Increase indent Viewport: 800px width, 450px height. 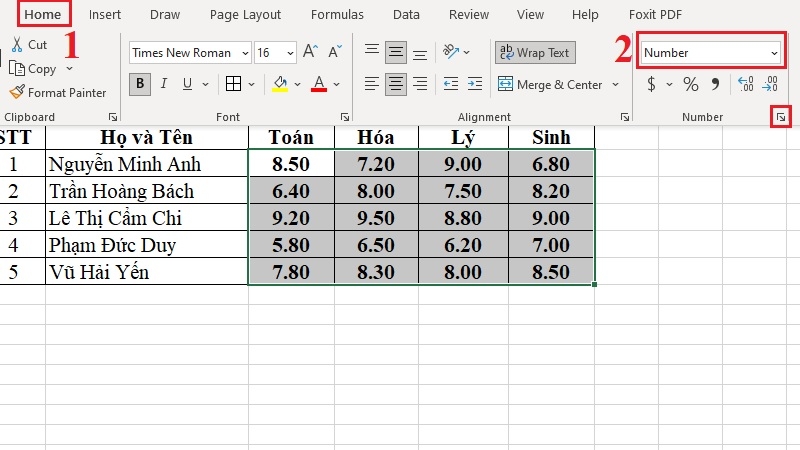(x=475, y=83)
